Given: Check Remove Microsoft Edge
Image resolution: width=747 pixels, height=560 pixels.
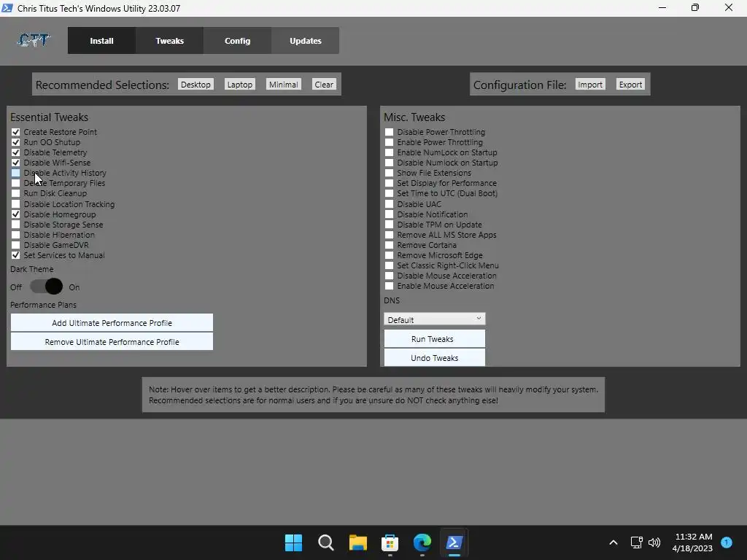Looking at the screenshot, I should coord(390,255).
